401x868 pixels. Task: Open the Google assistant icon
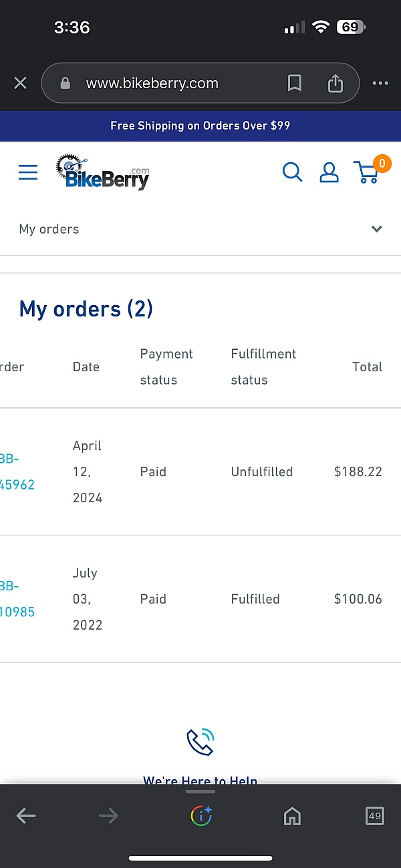200,815
